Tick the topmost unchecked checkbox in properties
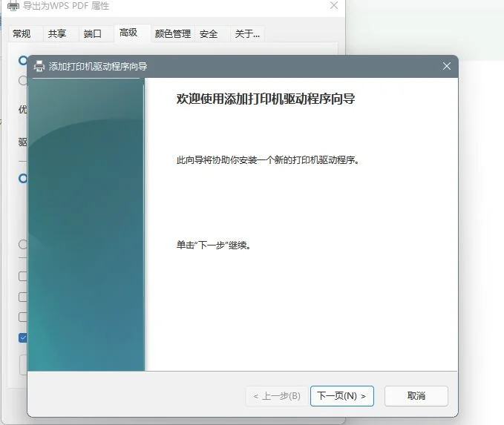 [23, 277]
